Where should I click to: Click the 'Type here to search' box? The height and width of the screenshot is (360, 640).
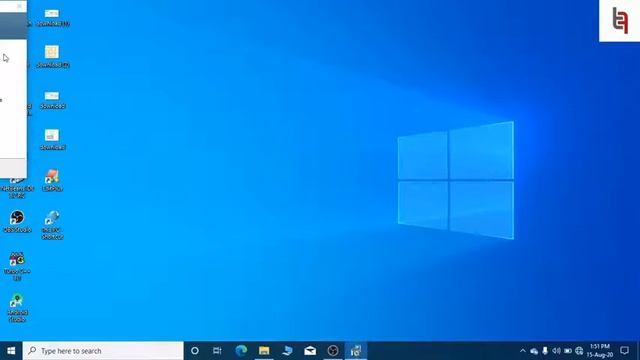(x=103, y=351)
